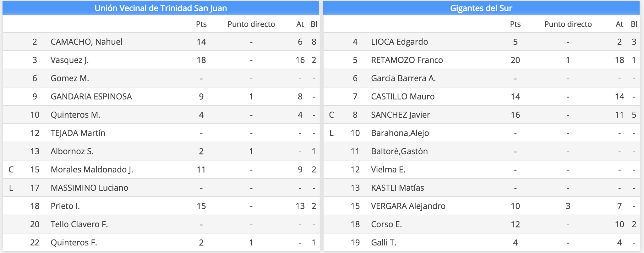Click the Unión Vecinal de Trinidad San Juan header
The height and width of the screenshot is (253, 644).
pos(161,8)
